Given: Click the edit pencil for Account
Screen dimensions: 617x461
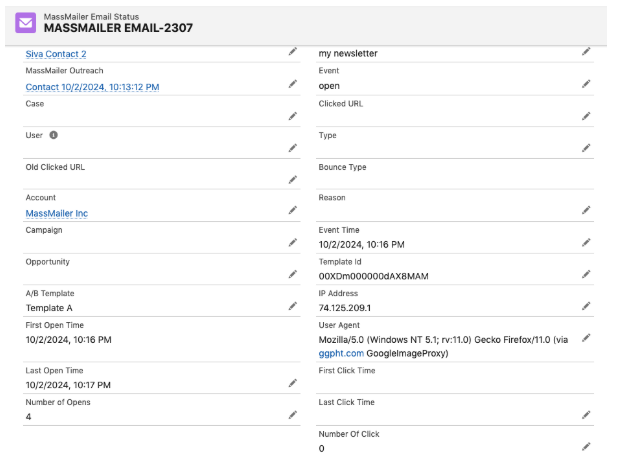Looking at the screenshot, I should pos(293,210).
